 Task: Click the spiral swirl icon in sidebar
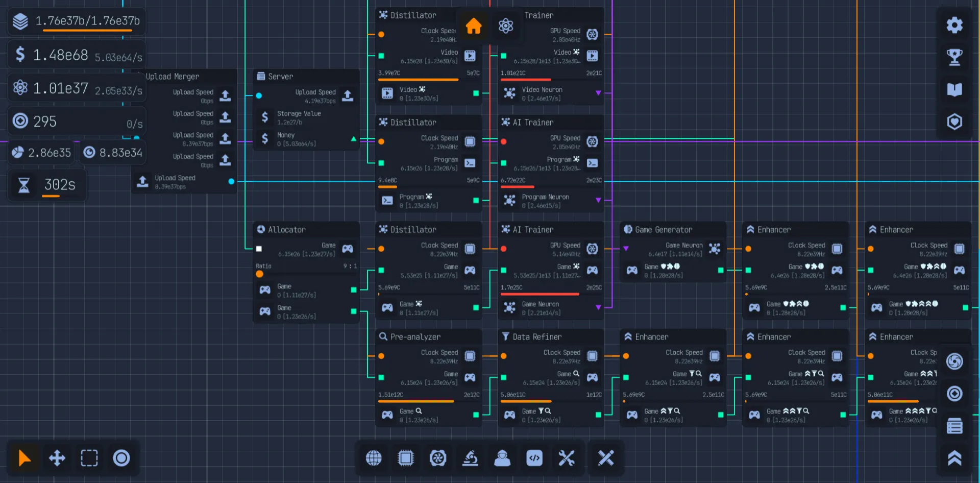954,361
